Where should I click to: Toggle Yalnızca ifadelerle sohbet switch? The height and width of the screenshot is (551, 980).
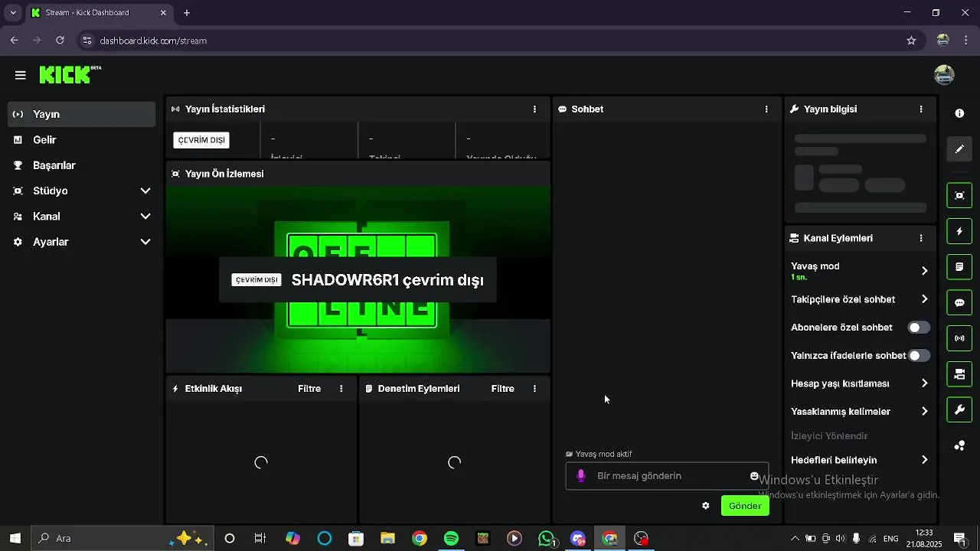point(919,356)
